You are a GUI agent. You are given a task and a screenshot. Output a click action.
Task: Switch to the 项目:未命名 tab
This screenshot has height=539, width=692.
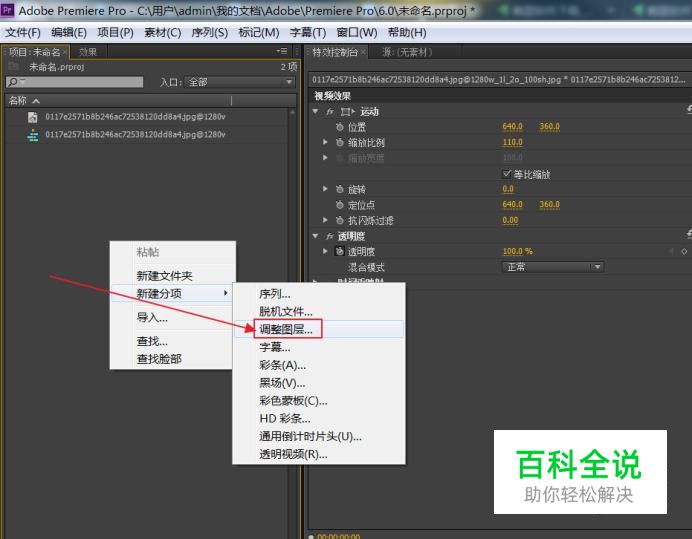click(35, 52)
